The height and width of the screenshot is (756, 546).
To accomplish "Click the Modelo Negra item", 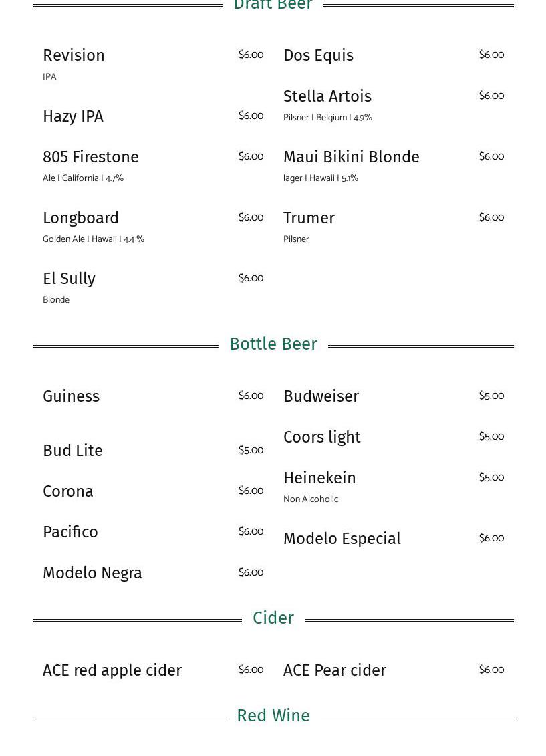I will (92, 573).
